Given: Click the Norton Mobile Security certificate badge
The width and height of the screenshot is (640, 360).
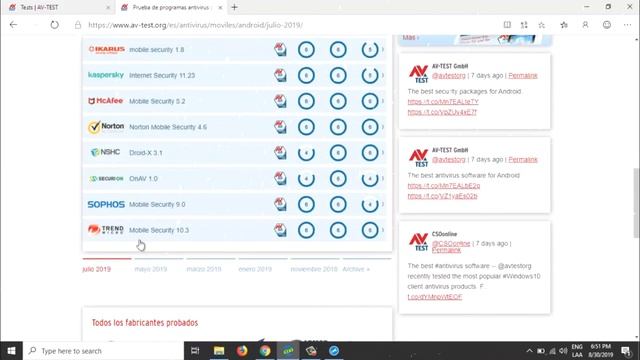Looking at the screenshot, I should [280, 127].
